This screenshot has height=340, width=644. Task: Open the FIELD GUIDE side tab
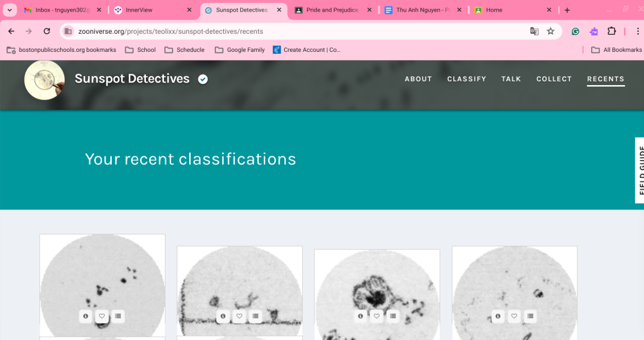coord(639,170)
